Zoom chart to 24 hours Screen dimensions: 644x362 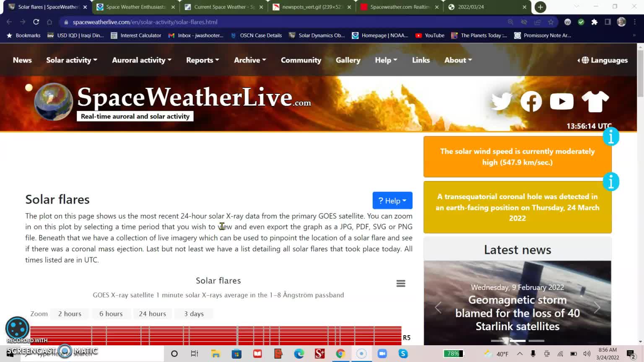coord(153,314)
